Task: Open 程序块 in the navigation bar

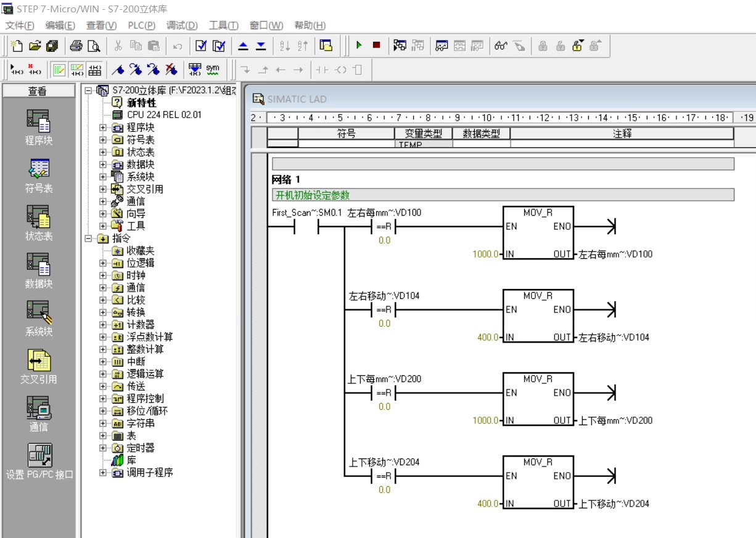Action: [38, 128]
